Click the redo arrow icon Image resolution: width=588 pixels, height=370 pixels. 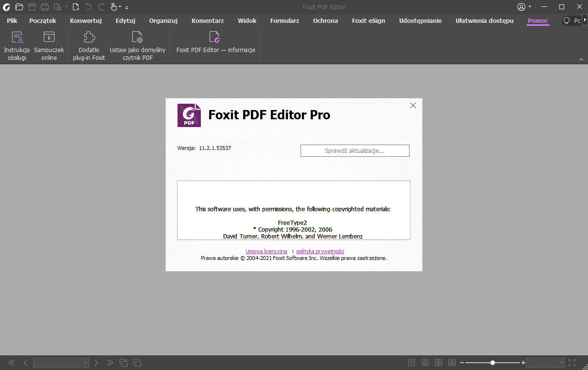[x=101, y=7]
